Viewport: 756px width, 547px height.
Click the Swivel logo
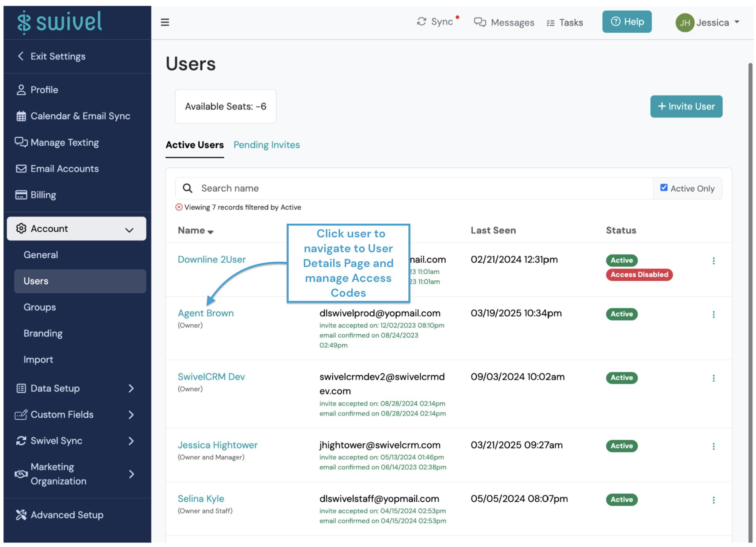click(x=60, y=22)
